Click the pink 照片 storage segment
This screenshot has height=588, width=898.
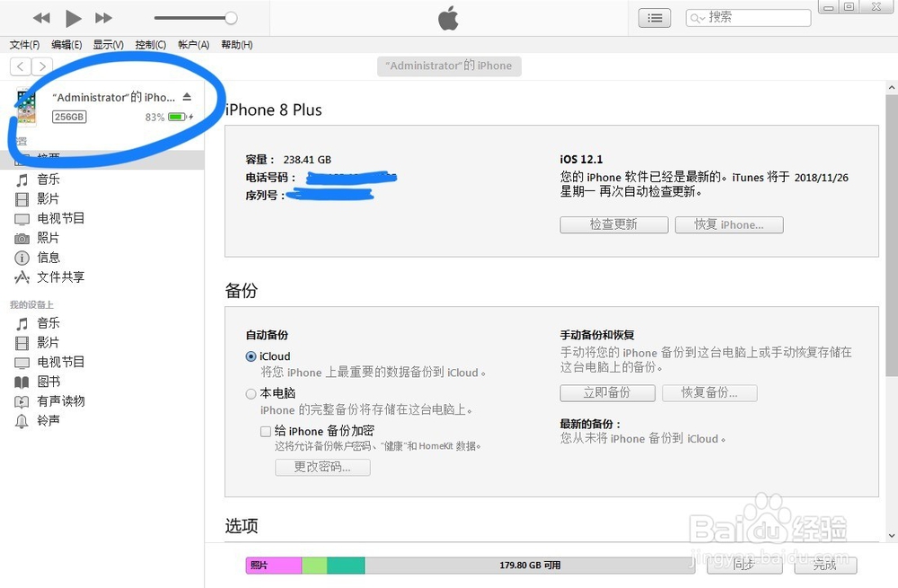pos(274,565)
